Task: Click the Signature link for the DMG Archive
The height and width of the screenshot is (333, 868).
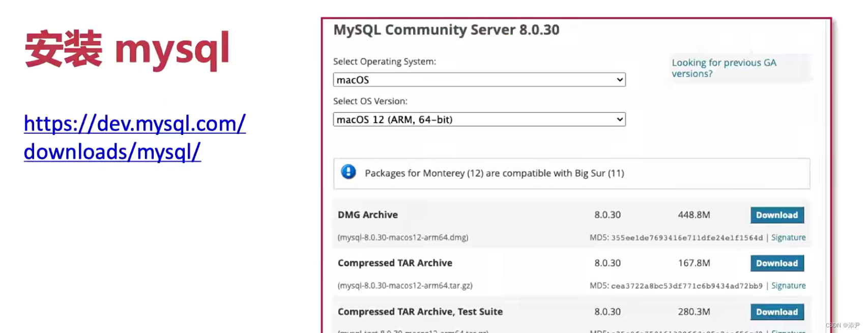Action: tap(788, 237)
